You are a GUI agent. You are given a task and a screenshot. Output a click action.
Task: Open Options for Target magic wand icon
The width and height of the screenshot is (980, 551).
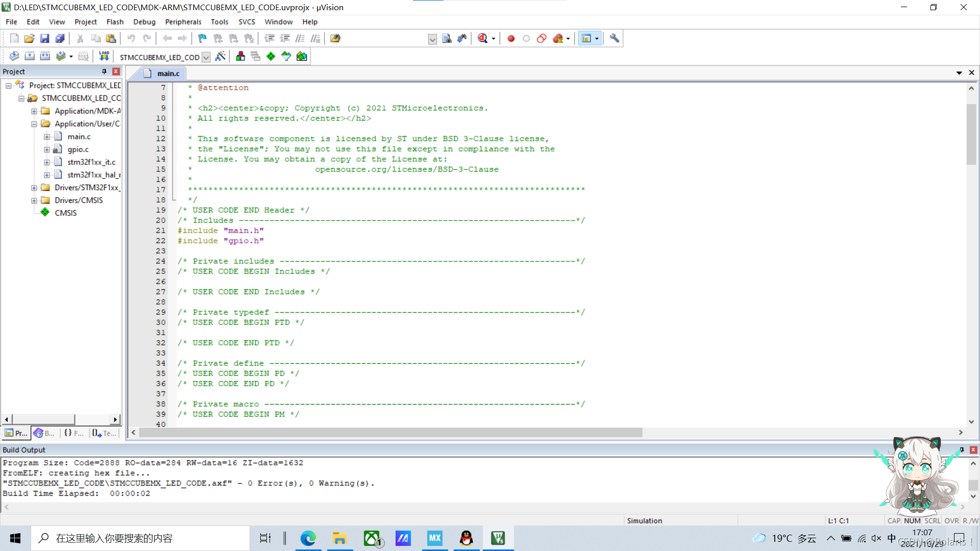(x=220, y=56)
